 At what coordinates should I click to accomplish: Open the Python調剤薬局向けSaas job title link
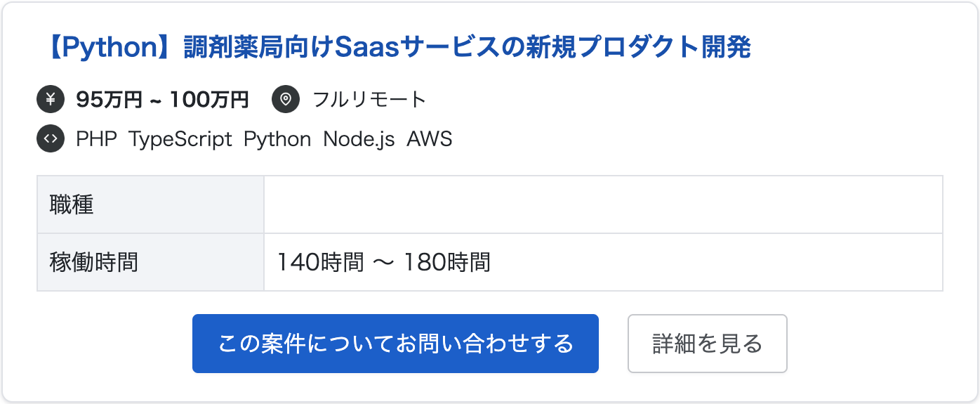coord(397,48)
